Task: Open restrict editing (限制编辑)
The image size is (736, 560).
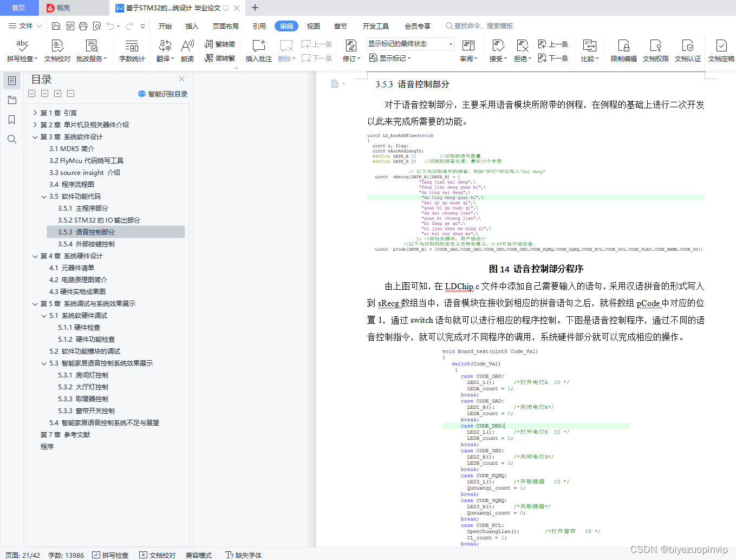Action: point(623,51)
